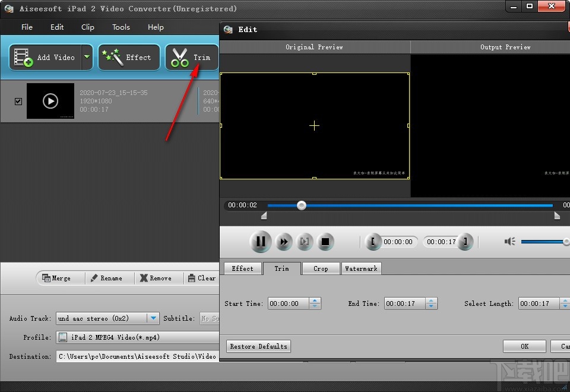The image size is (570, 392).
Task: Stop playback in the Edit window
Action: 325,242
